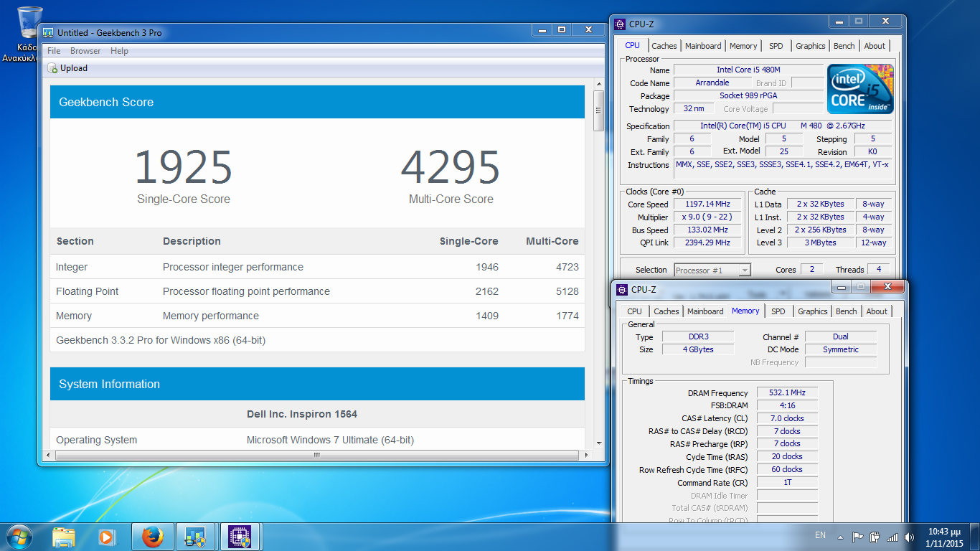The image size is (980, 551).
Task: Click Geekbench horizontal scrollbar right arrow
Action: [585, 455]
